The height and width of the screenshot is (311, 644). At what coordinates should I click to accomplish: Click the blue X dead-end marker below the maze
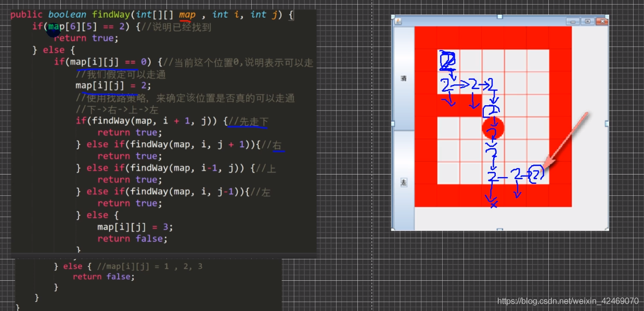click(x=493, y=205)
